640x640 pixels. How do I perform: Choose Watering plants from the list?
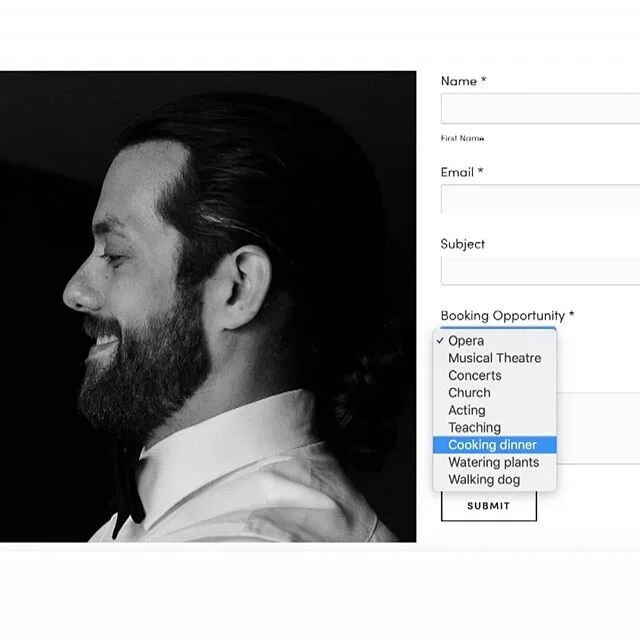tap(494, 462)
